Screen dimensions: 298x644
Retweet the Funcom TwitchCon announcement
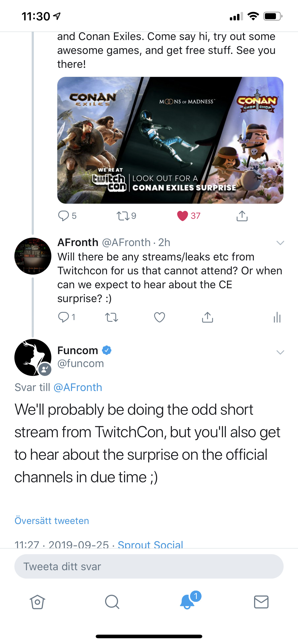pyautogui.click(x=123, y=216)
